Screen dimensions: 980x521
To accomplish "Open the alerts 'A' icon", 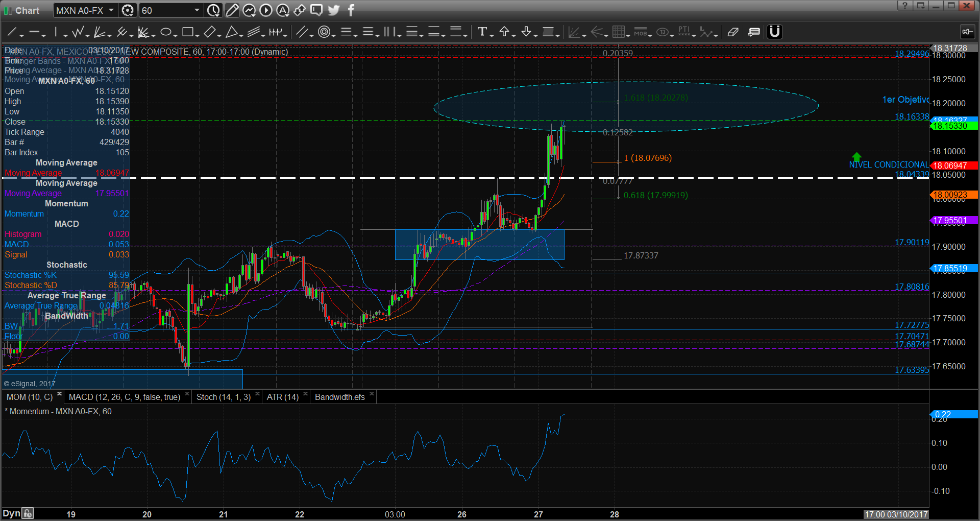I will [283, 10].
